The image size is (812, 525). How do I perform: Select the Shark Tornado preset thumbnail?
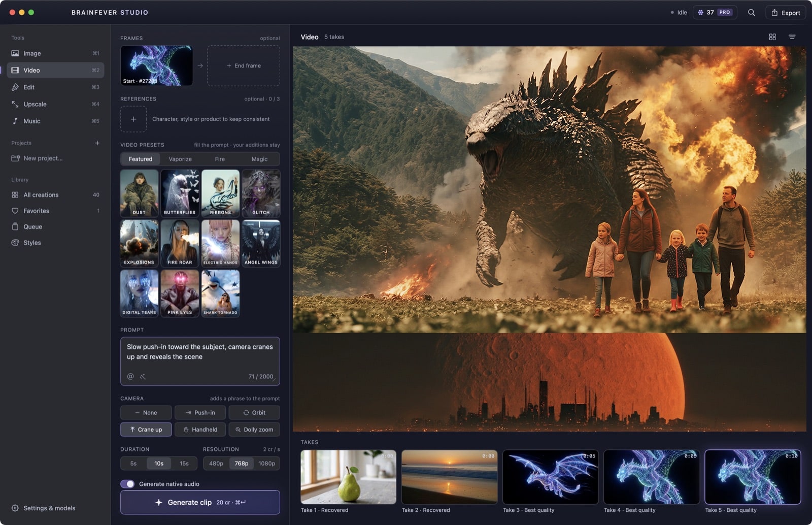220,293
